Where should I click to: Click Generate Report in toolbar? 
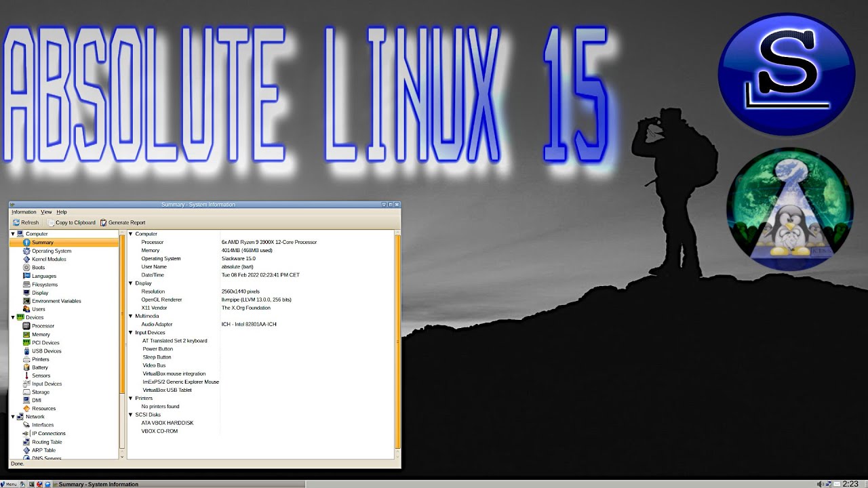pyautogui.click(x=123, y=222)
